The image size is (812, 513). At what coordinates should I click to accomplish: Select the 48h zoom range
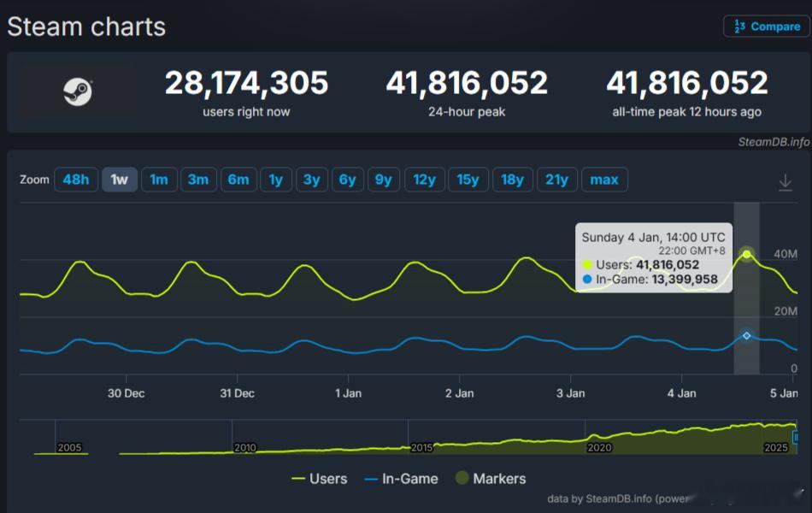pos(75,180)
